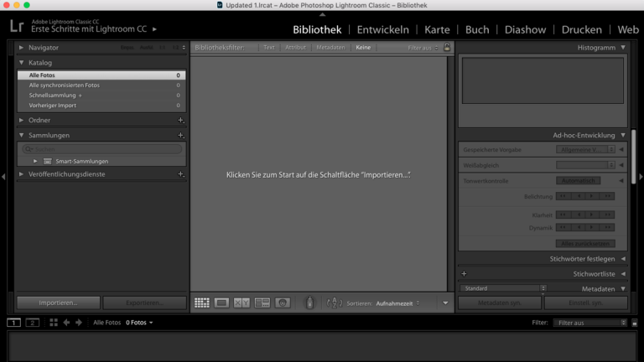Click the Importieren button

[59, 303]
